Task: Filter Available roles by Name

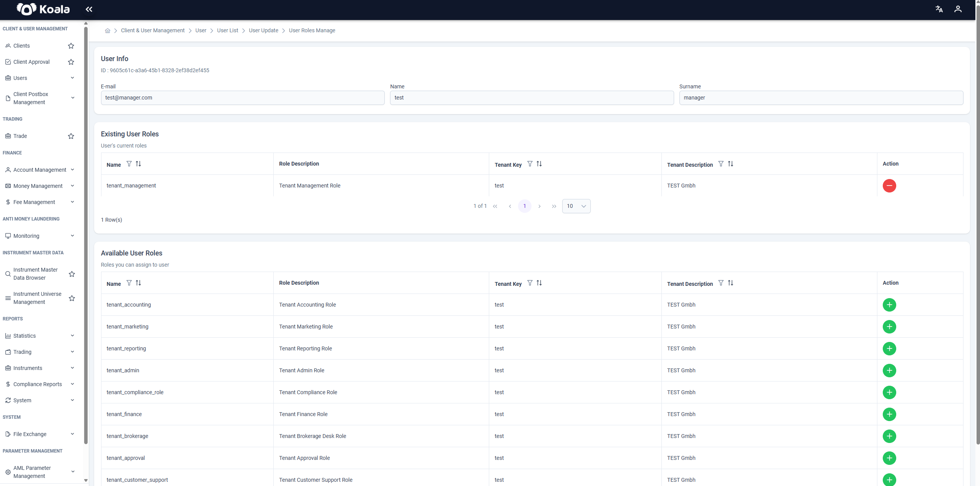Action: click(x=129, y=283)
